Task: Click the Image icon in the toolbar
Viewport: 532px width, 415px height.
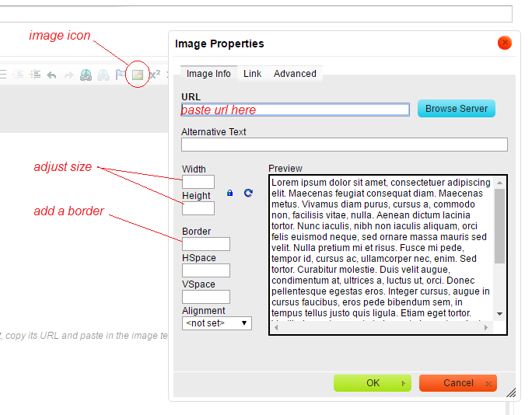Action: pyautogui.click(x=137, y=75)
